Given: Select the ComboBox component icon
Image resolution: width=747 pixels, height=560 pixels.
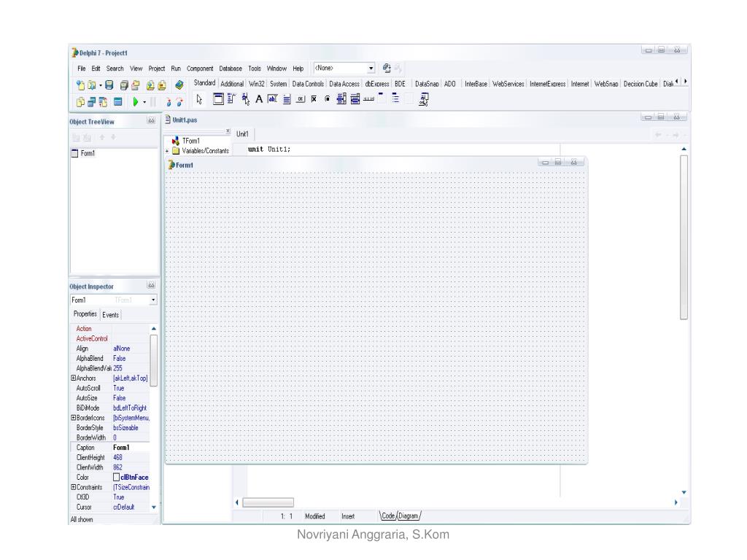Looking at the screenshot, I should (355, 99).
